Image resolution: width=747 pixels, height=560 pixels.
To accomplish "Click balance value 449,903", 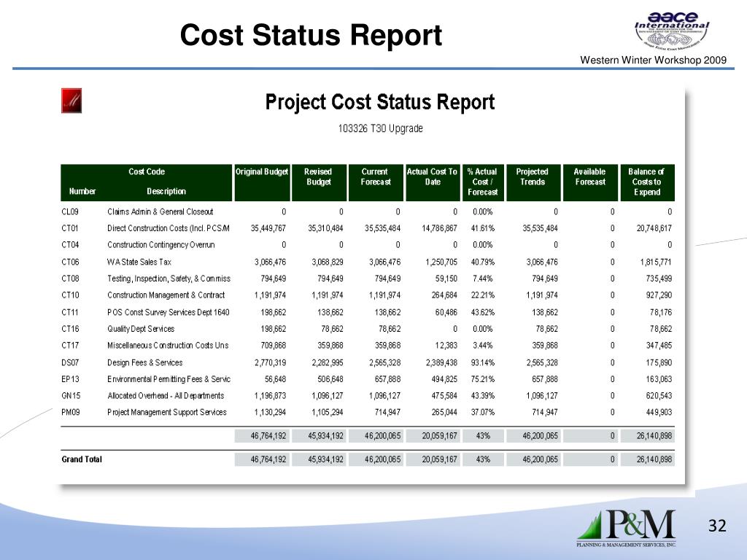I will tap(659, 413).
